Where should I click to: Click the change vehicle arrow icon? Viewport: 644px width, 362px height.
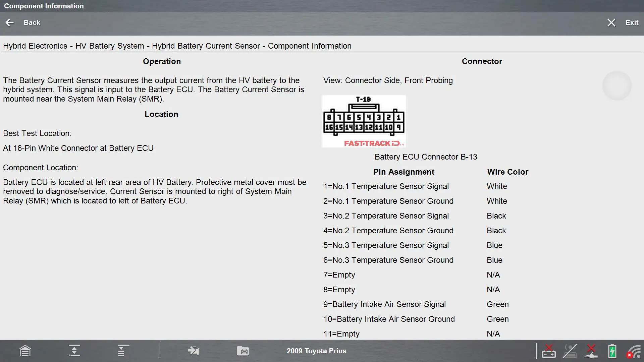pos(194,351)
